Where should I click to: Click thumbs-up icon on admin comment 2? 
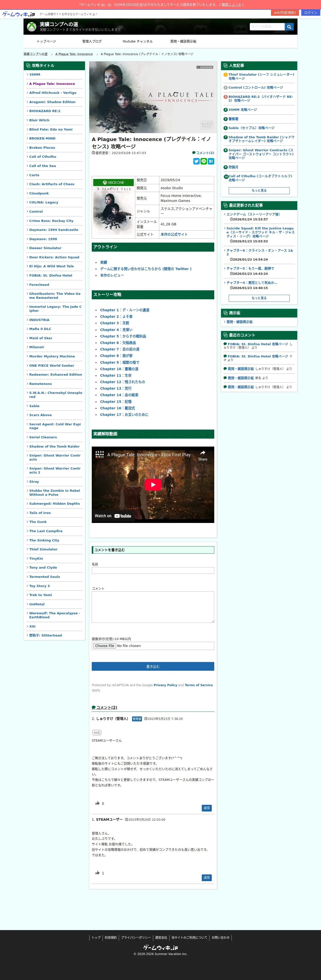pyautogui.click(x=97, y=803)
